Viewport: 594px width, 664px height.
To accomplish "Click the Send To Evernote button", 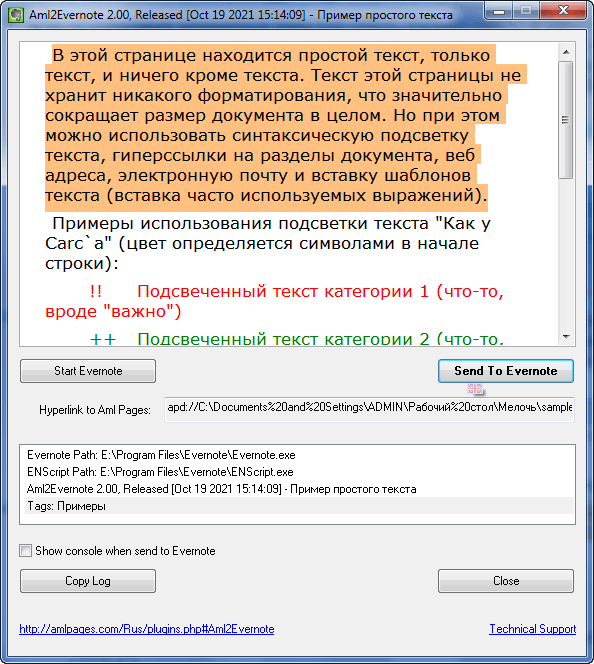I will coord(506,371).
